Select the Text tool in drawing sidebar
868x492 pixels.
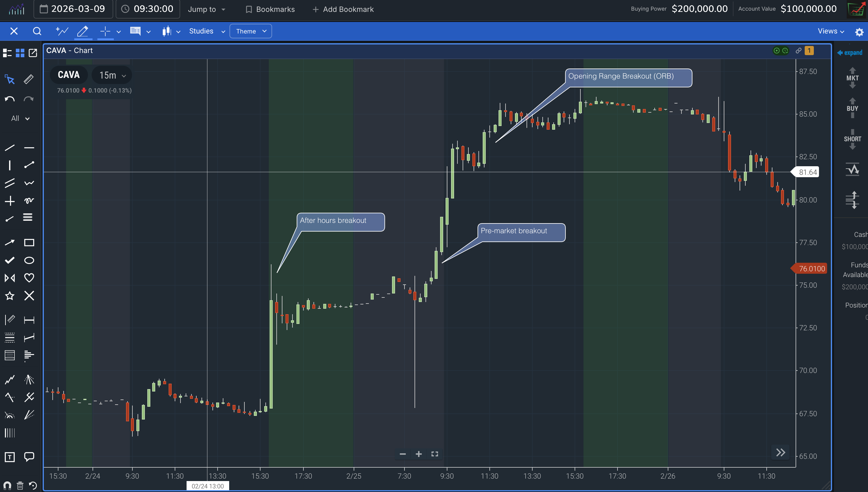point(10,457)
